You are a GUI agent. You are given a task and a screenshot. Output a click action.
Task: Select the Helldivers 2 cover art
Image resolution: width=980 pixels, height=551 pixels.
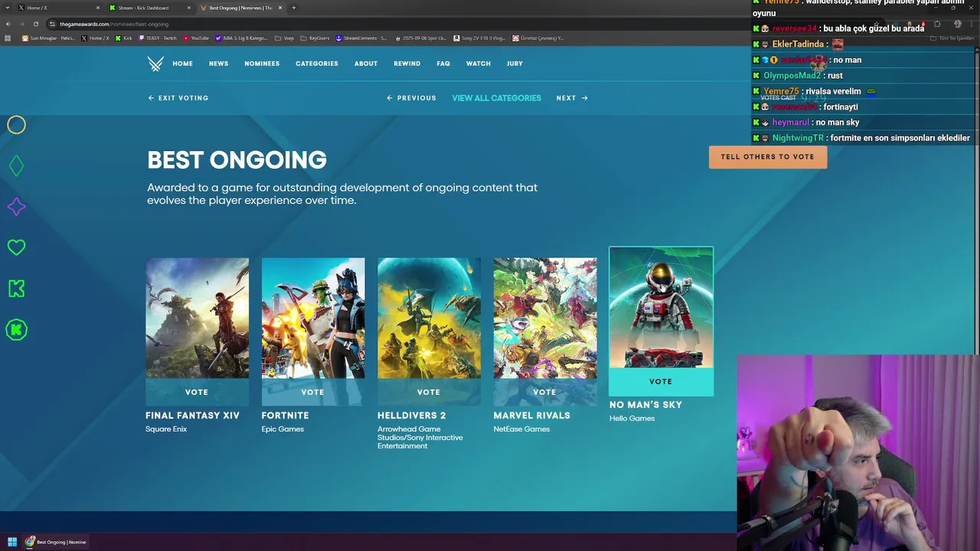click(429, 318)
